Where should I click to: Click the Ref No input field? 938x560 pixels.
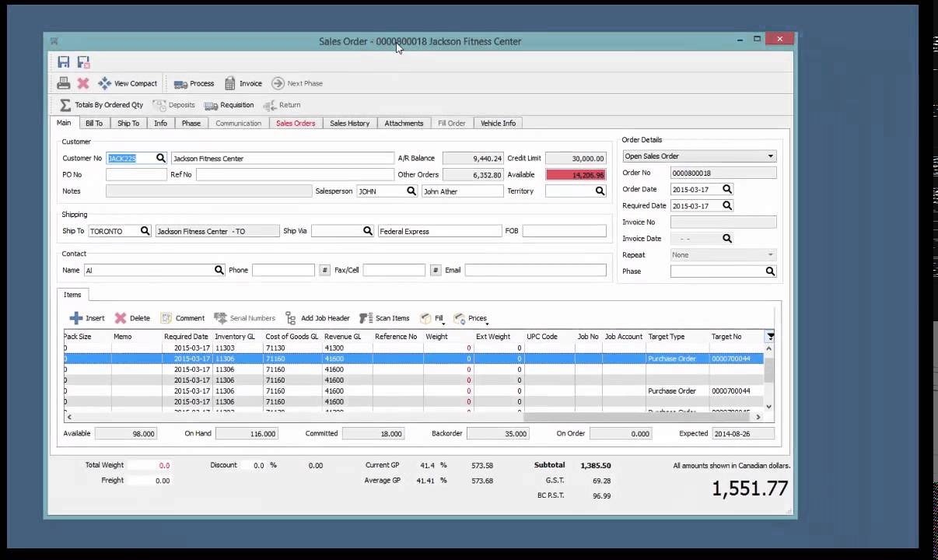[x=295, y=175]
